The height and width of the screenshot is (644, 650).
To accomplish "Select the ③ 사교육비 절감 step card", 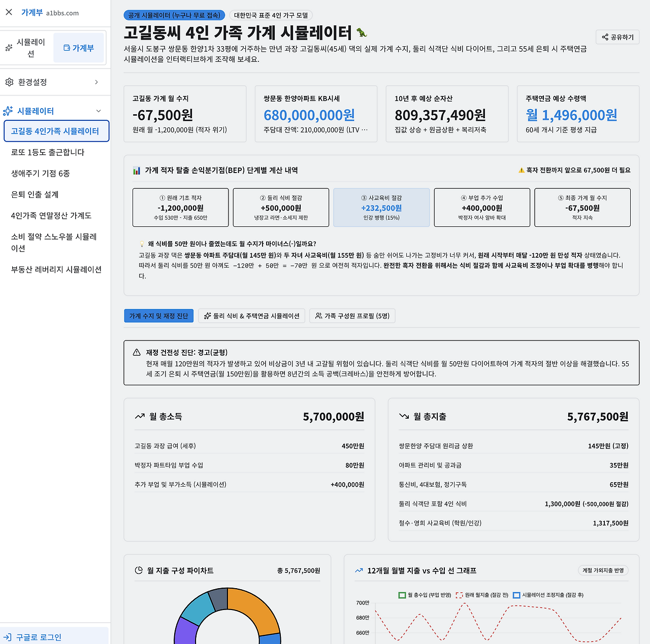I will point(381,208).
